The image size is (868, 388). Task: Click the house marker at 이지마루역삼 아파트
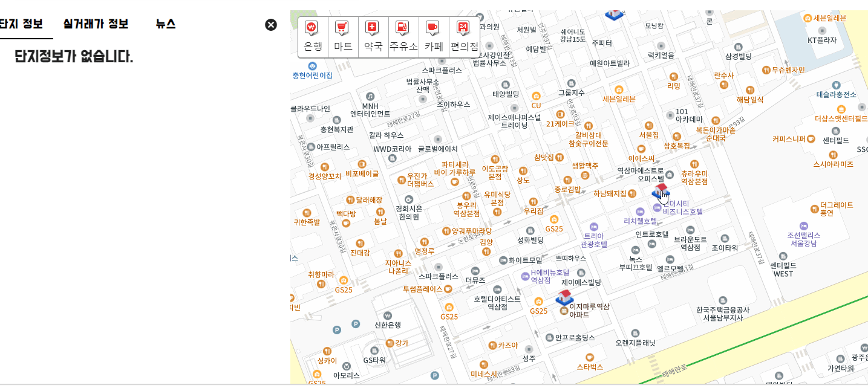(564, 297)
